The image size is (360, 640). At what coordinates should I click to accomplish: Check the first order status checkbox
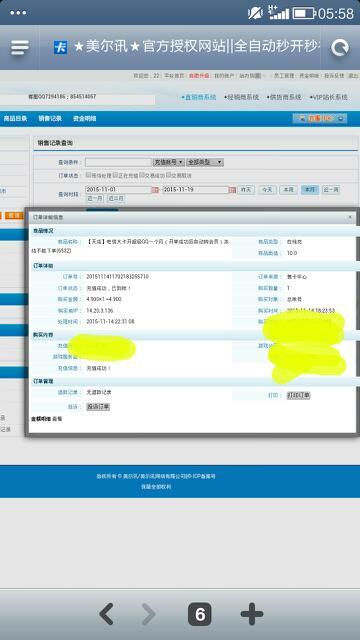pos(88,175)
